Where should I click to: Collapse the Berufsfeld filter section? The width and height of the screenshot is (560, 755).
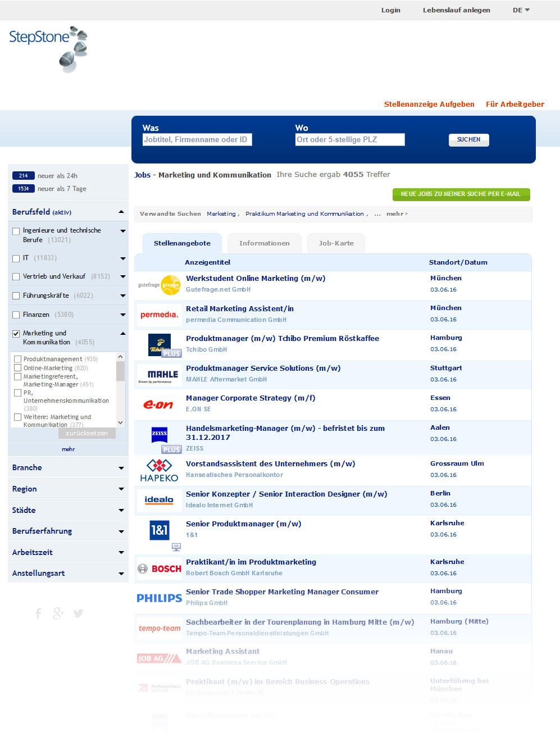tap(121, 212)
